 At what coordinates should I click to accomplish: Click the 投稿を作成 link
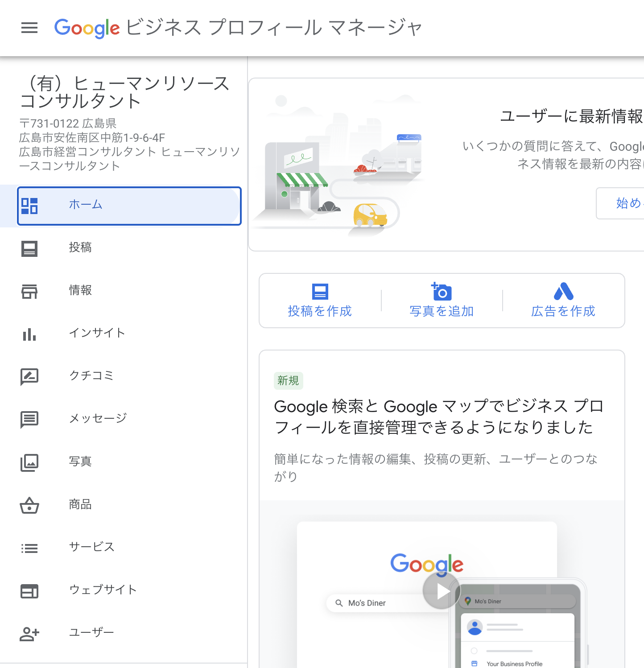(x=320, y=311)
